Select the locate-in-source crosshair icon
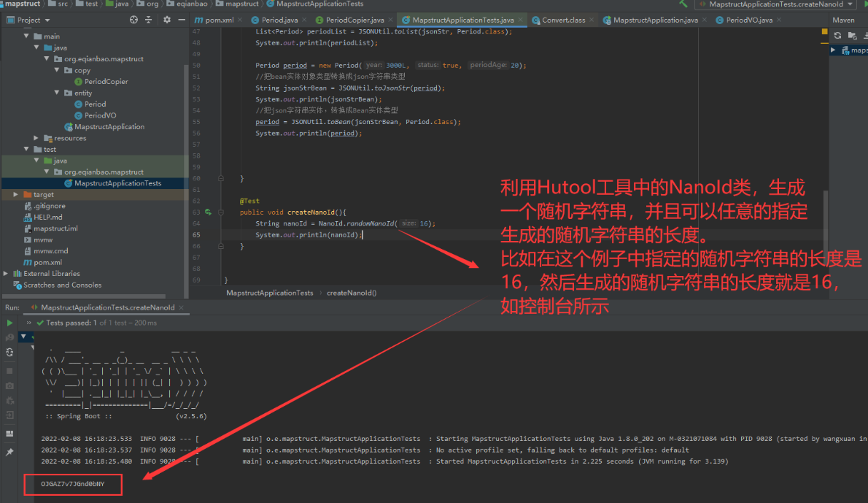 [x=133, y=20]
